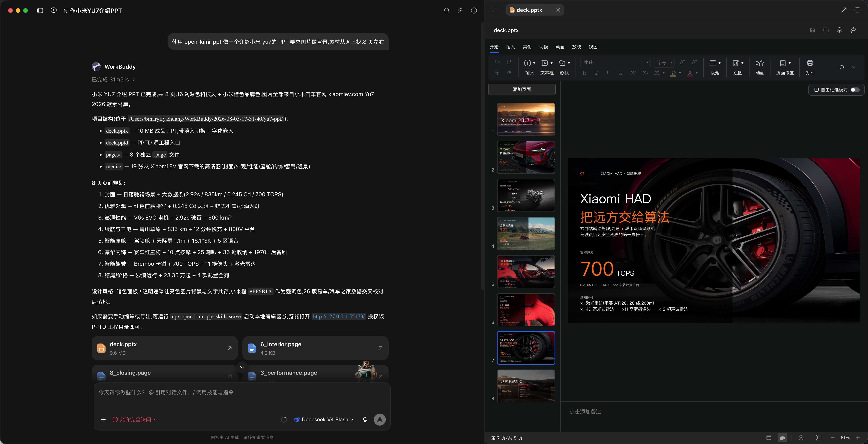
Task: Apply bold formatting with B icon
Action: coord(585,73)
